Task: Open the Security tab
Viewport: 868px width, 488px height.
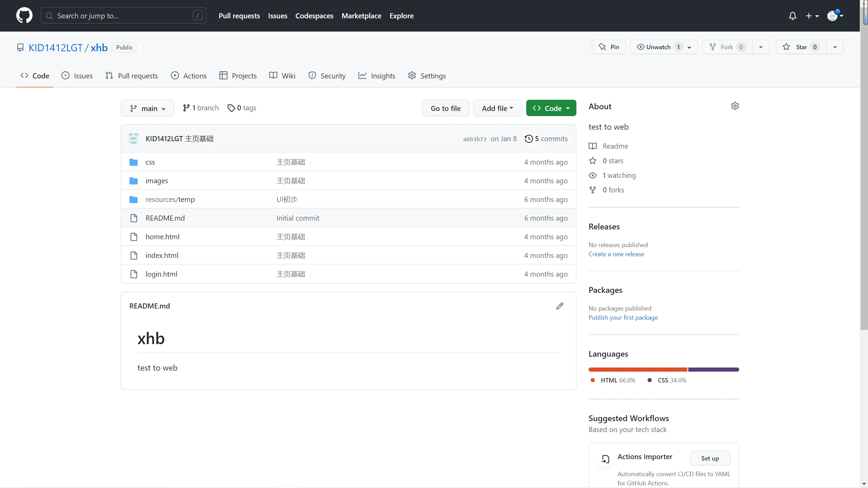Action: coord(327,76)
